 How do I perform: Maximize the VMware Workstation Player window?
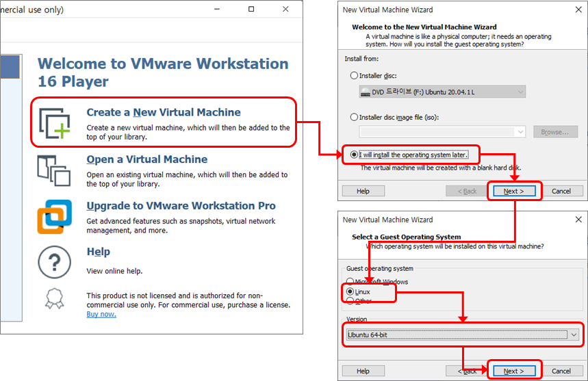coord(251,9)
